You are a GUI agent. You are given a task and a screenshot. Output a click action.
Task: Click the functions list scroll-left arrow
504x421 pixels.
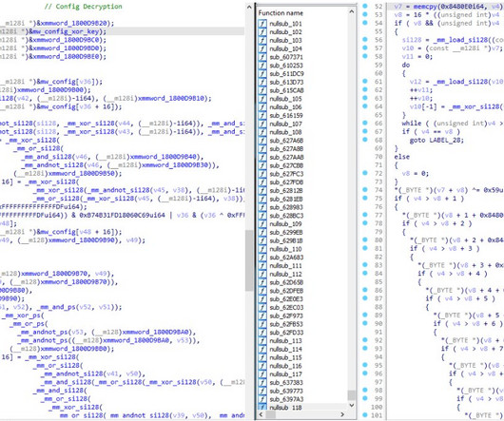click(x=261, y=414)
